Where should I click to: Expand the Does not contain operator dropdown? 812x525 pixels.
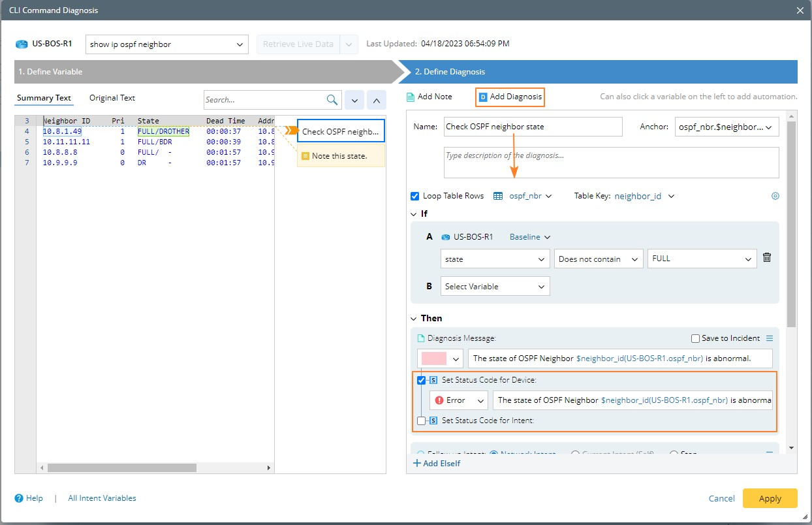[x=597, y=259]
